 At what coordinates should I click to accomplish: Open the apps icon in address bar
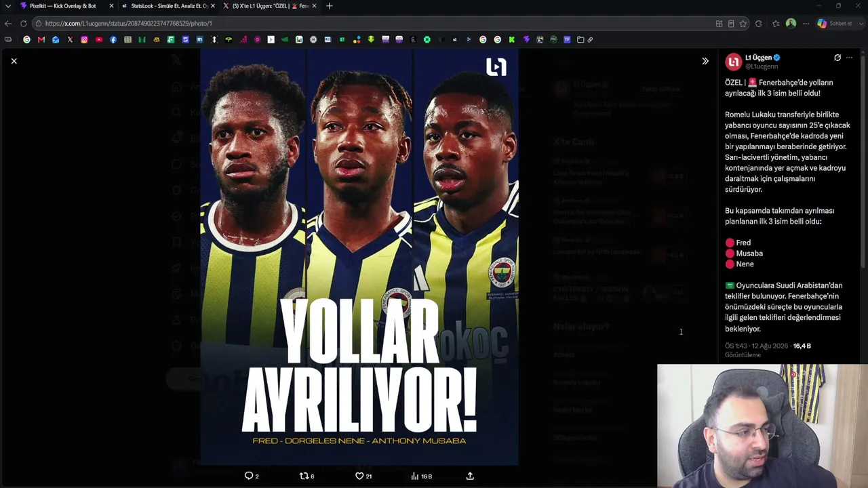tap(719, 24)
